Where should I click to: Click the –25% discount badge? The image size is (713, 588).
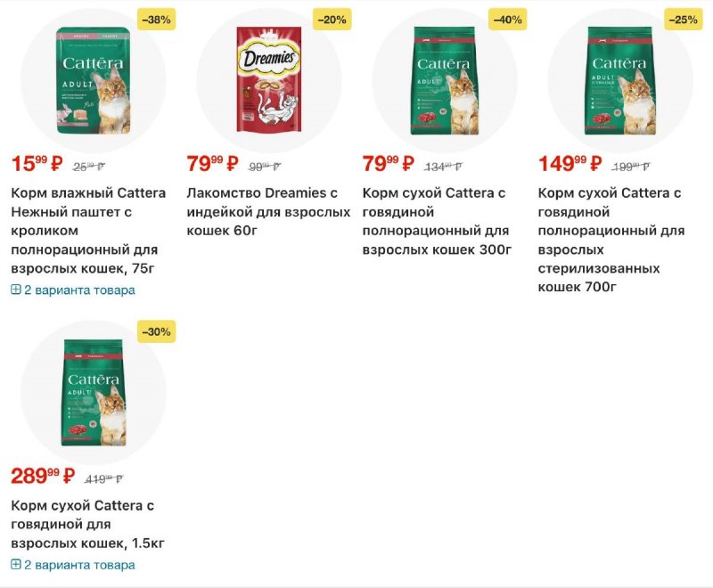tap(683, 20)
